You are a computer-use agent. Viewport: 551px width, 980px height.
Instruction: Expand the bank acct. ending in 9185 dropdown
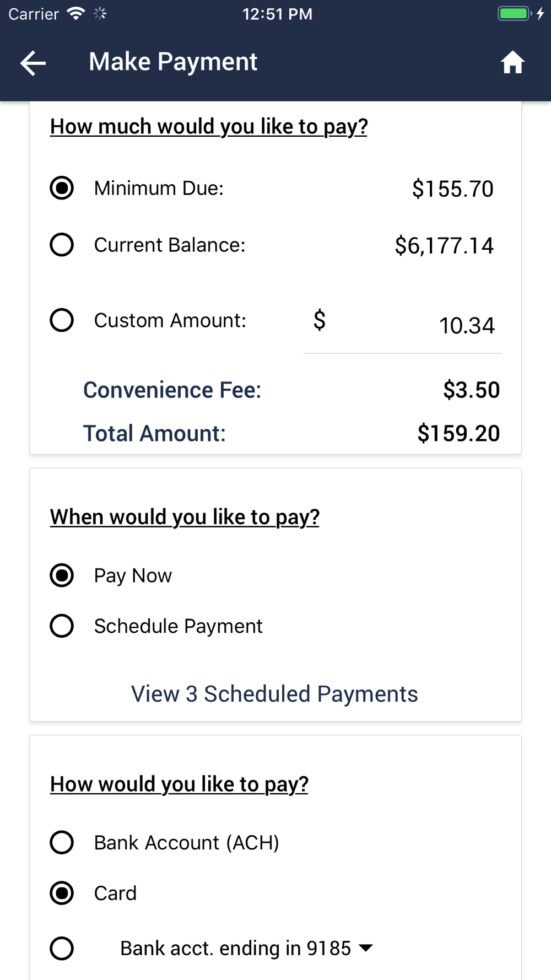(247, 949)
